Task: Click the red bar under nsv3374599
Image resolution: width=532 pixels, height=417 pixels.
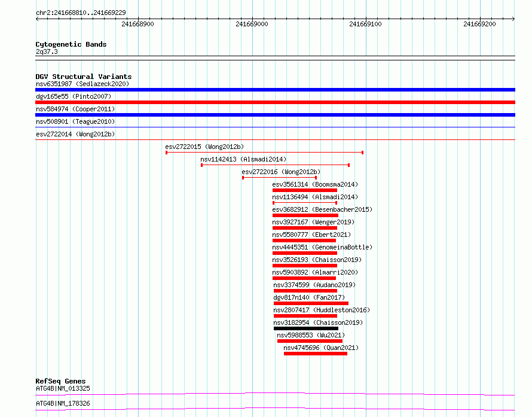Action: tap(305, 291)
